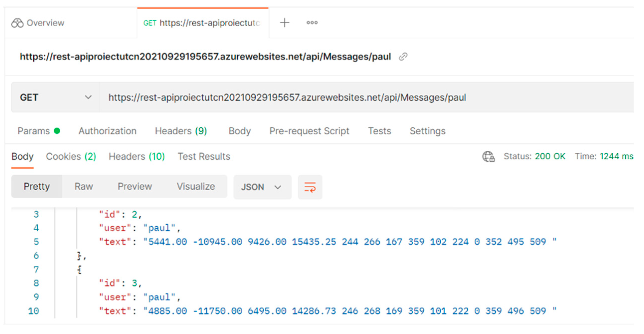
Task: Click the green Params indicator dot
Action: [57, 131]
